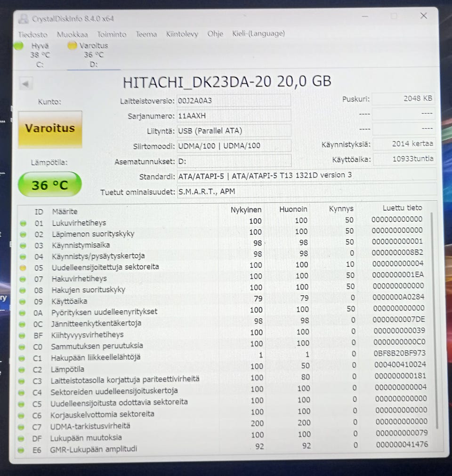Click the previous disk arrow button
This screenshot has height=476, width=452.
(x=25, y=84)
